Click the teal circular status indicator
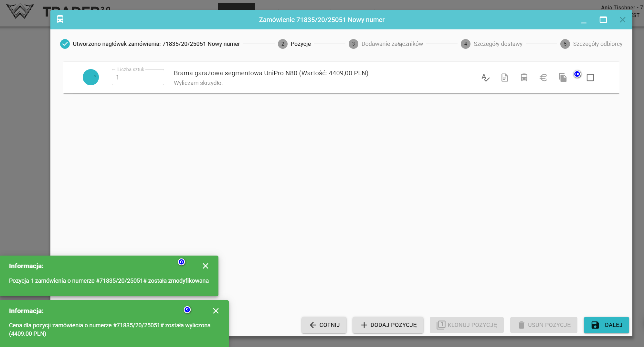 point(91,77)
